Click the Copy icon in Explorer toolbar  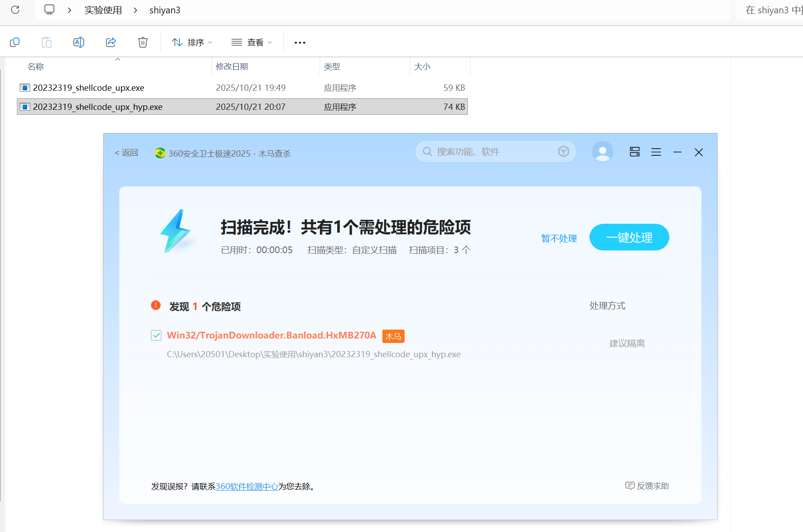point(15,42)
